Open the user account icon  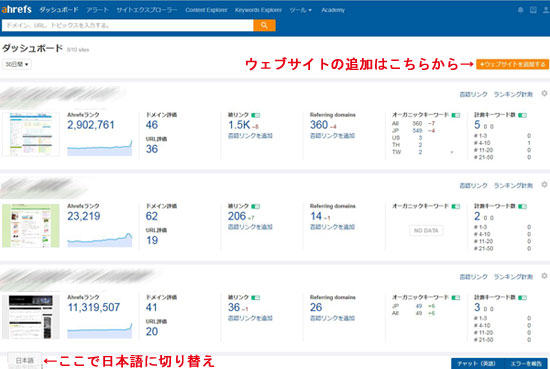tap(546, 10)
